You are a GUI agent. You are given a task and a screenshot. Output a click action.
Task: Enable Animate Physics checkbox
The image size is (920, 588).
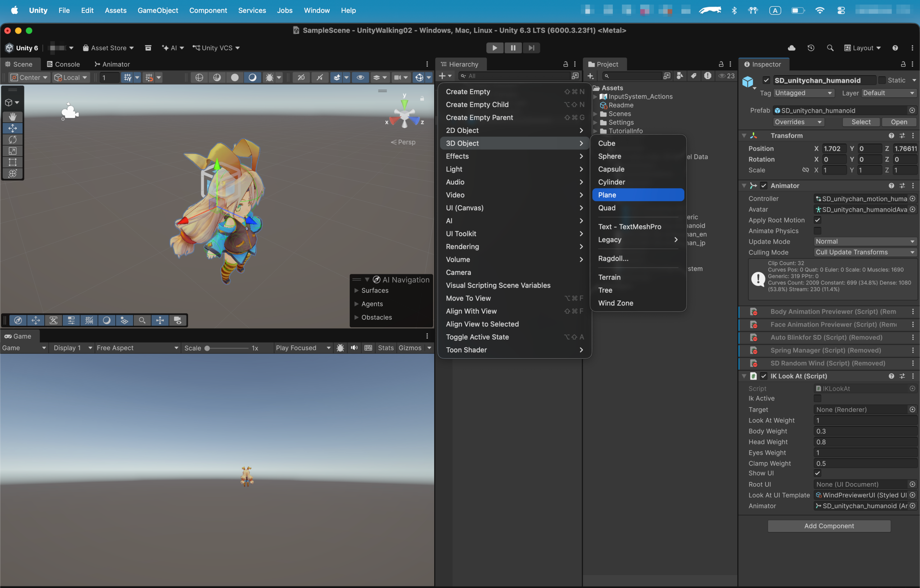817,231
